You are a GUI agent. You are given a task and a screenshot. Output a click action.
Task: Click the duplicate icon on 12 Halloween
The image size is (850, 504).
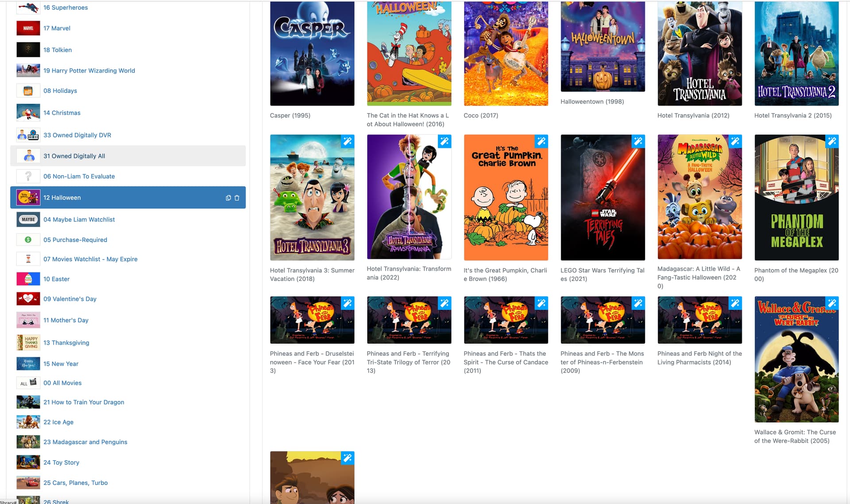[228, 198]
